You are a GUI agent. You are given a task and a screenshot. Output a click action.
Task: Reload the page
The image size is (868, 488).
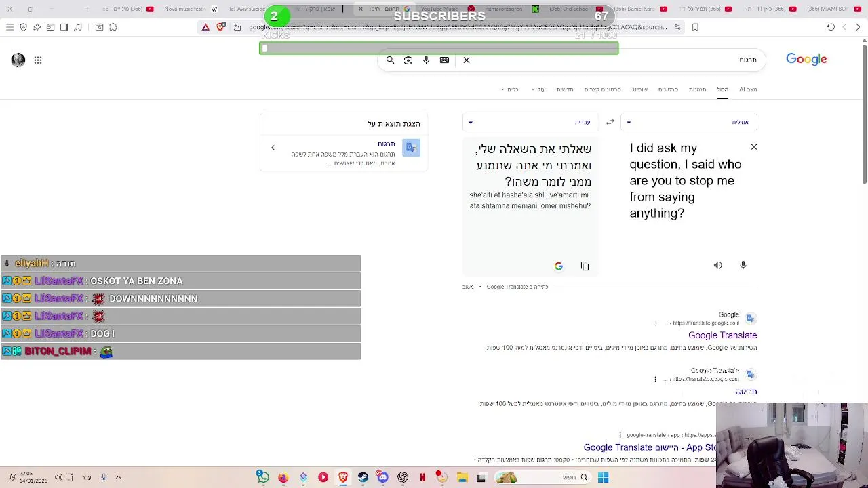click(x=831, y=27)
